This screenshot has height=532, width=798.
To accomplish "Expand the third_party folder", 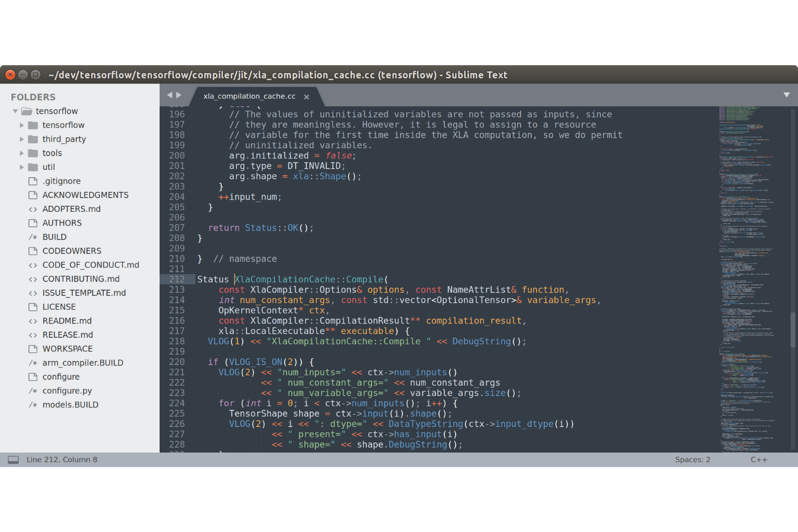I will [x=22, y=139].
